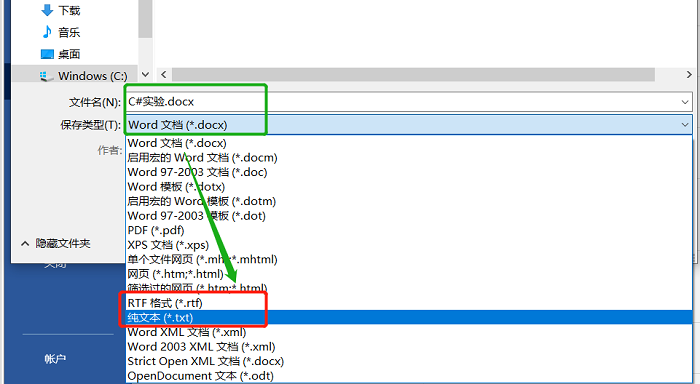Click the desktop monitor icon
Viewport: 700px width, 384px height.
click(47, 54)
